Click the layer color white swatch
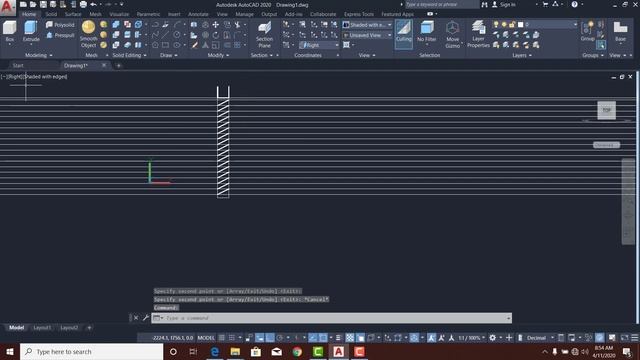The width and height of the screenshot is (640, 360). [x=520, y=25]
